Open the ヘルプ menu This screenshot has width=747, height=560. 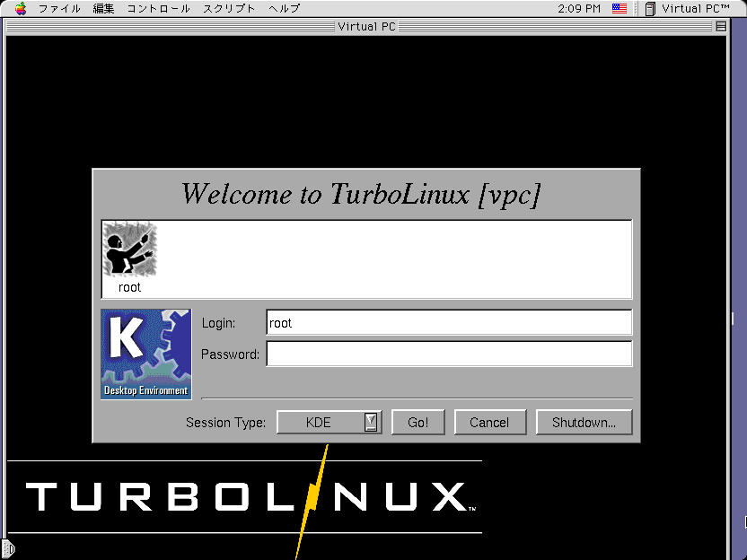tap(284, 9)
